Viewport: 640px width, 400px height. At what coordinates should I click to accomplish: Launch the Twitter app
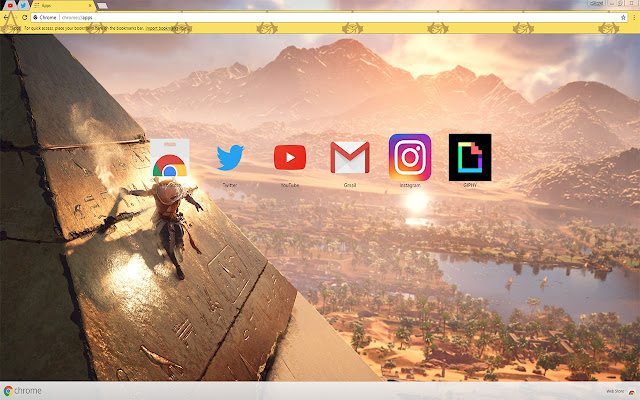[230, 158]
